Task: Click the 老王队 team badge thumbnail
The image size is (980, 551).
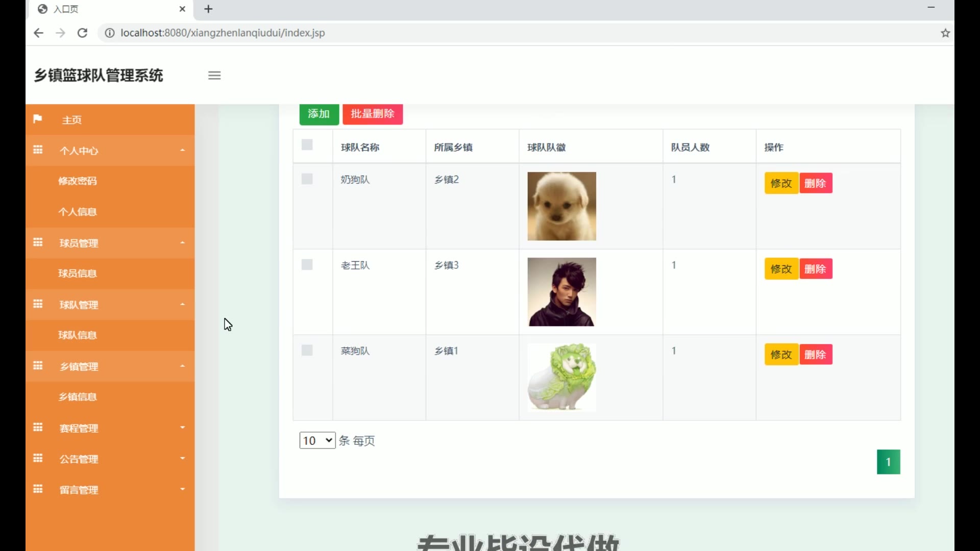Action: coord(561,292)
